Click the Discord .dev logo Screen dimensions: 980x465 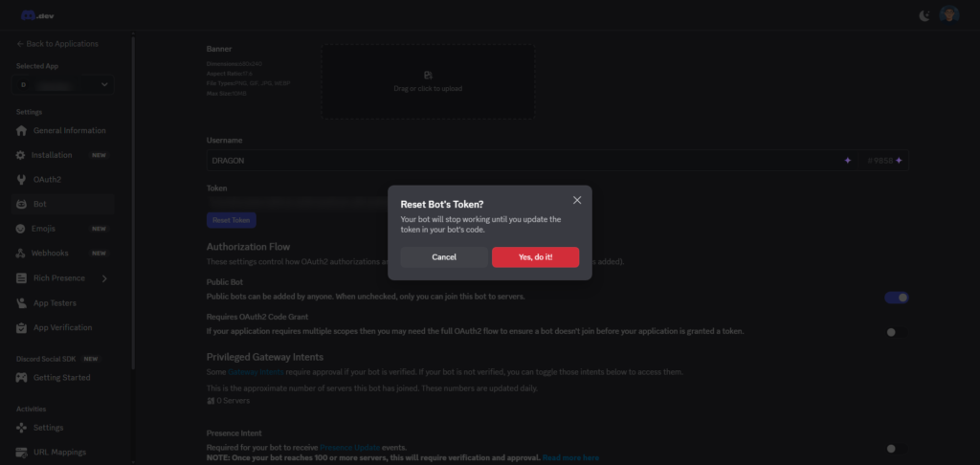point(37,15)
